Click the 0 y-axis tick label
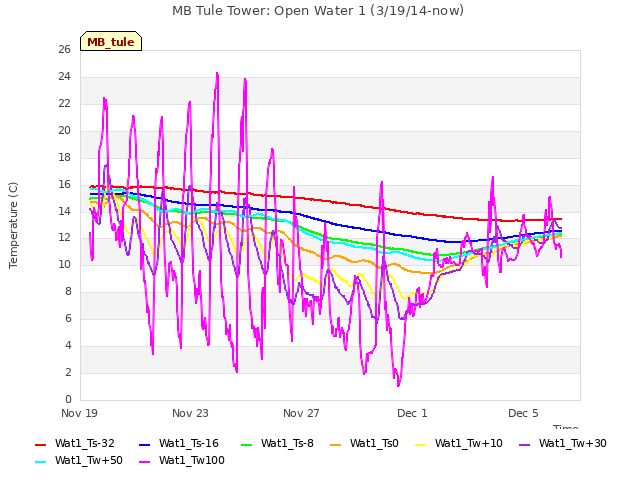Screen dimensions: 640x480 click(68, 399)
